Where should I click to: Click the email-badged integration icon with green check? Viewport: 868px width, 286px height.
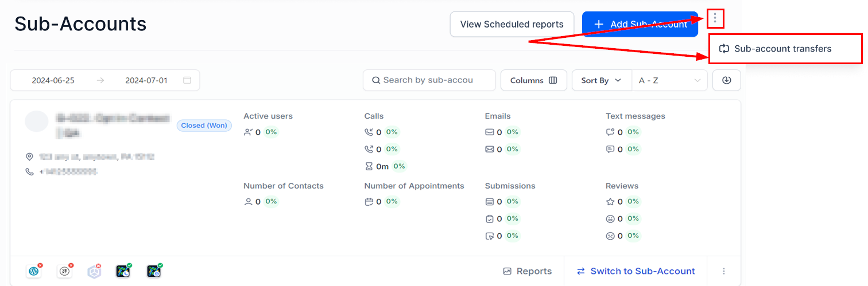[x=154, y=271]
